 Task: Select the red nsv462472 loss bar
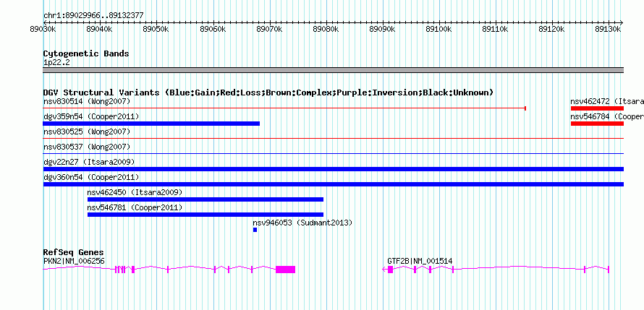(597, 108)
